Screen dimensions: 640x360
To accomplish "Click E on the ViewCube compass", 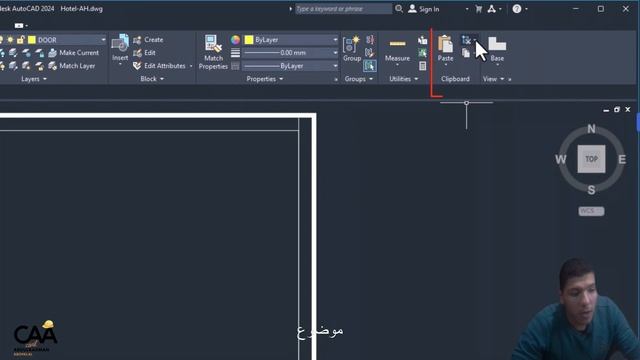I will 622,159.
